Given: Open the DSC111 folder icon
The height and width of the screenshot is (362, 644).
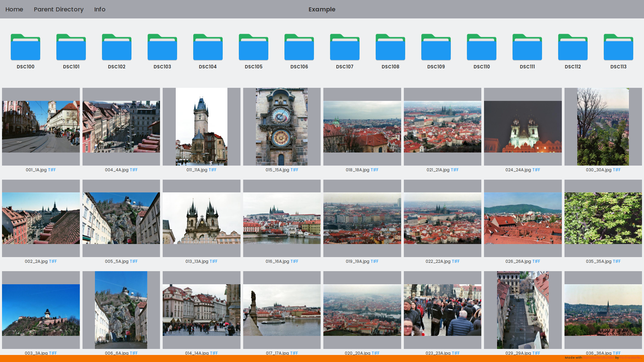Looking at the screenshot, I should point(527,47).
